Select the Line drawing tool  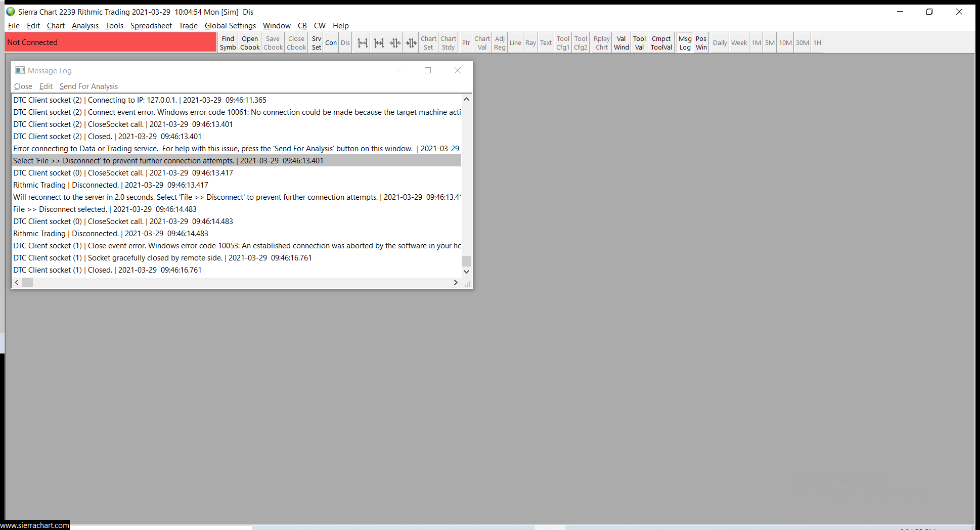tap(515, 43)
